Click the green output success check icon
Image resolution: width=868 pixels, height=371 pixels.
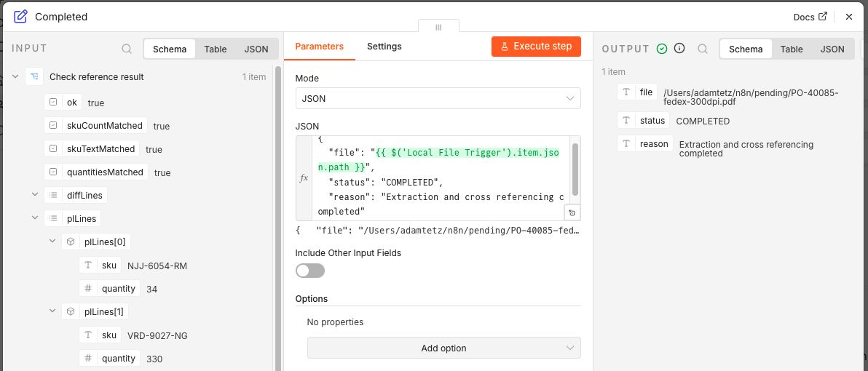[x=662, y=49]
